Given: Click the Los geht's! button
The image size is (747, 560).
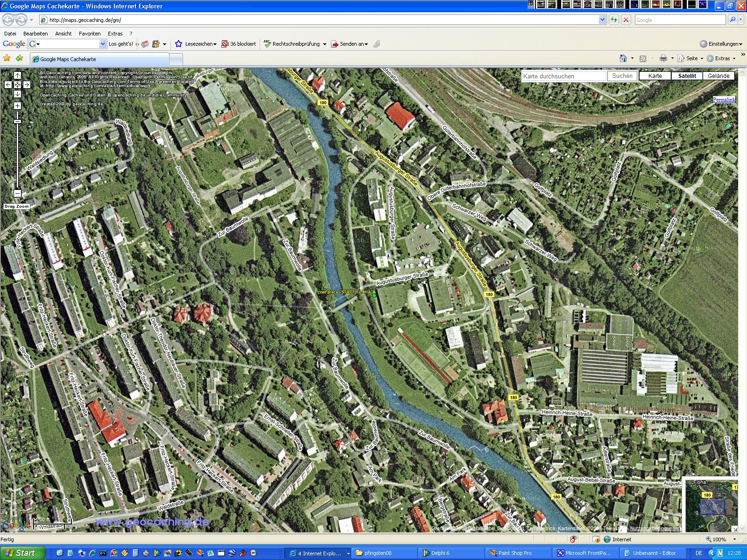Looking at the screenshot, I should point(120,44).
